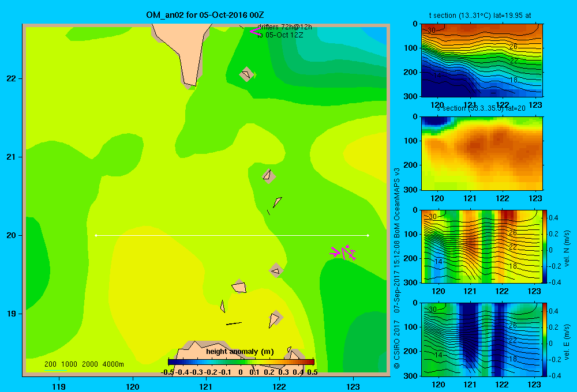Open the salinity section panel
Viewport: 577px width, 392px height.
(482, 153)
